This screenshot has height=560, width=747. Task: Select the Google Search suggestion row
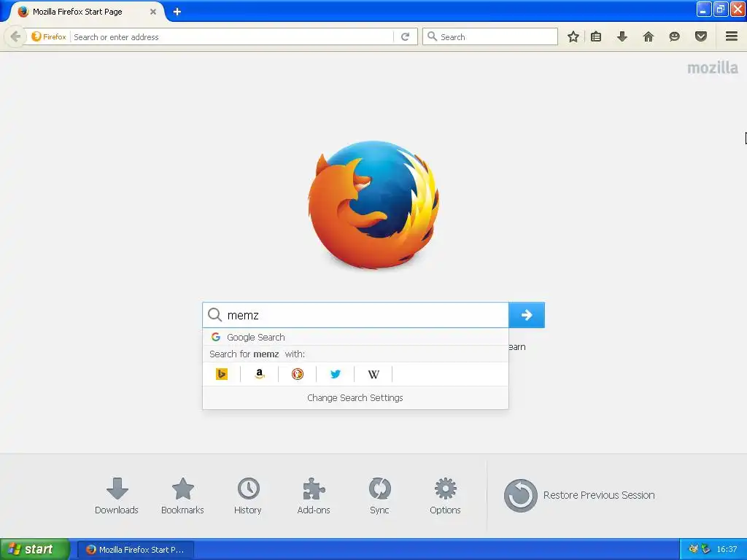pos(355,337)
